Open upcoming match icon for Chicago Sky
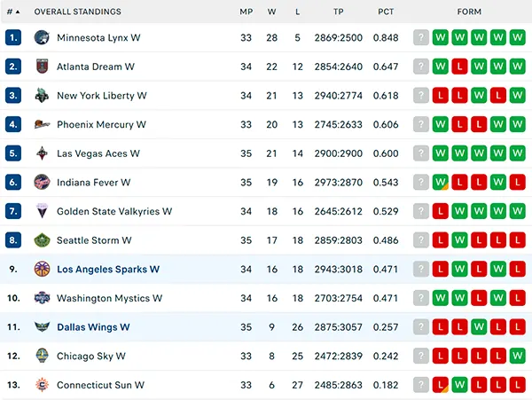 [x=421, y=356]
